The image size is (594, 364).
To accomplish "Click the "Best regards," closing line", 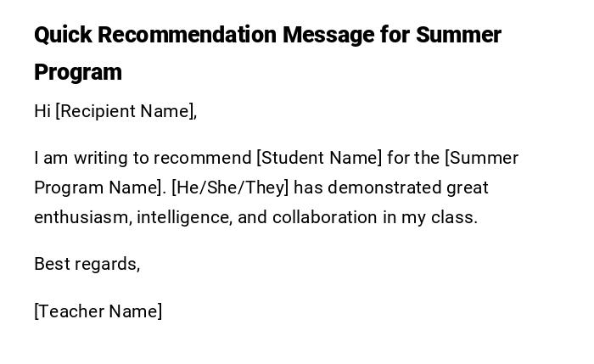I will click(87, 264).
